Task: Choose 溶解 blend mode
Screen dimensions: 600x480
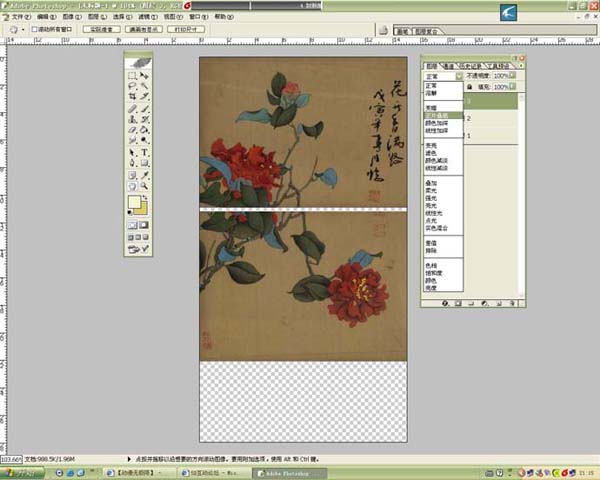Action: pyautogui.click(x=443, y=93)
